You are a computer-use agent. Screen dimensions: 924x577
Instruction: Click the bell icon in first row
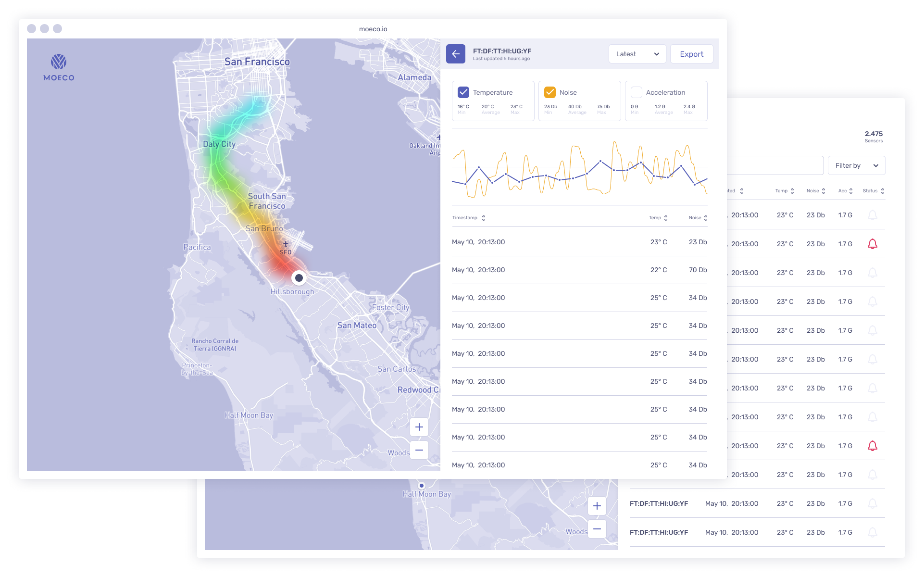point(872,215)
